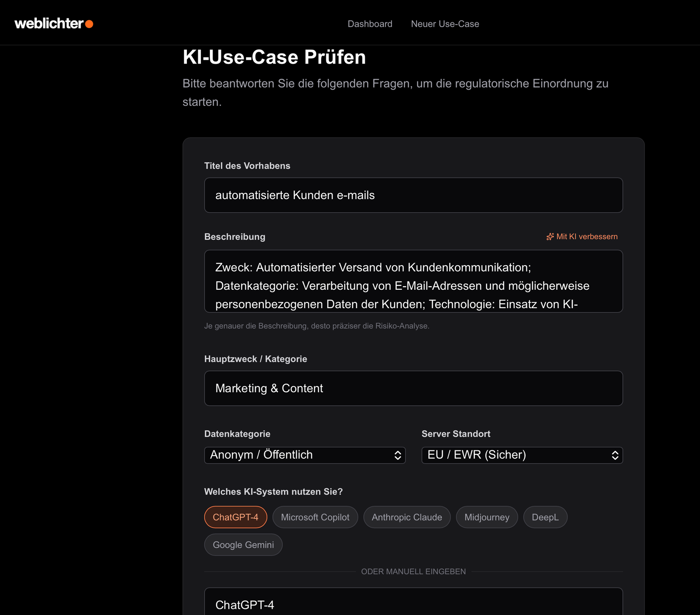Viewport: 700px width, 615px height.
Task: Select the ChatGPT-4 chip
Action: pos(235,517)
